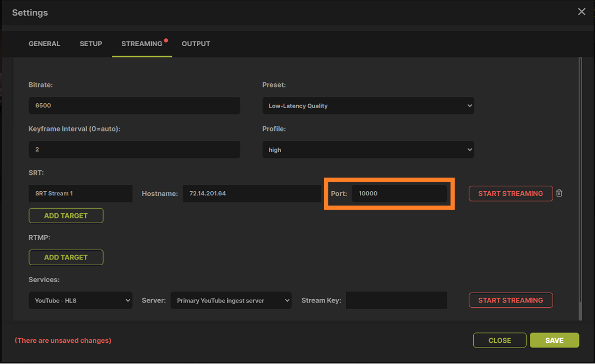Screen dimensions: 595x364
Task: Click the empty Stream Key field
Action: pos(396,300)
